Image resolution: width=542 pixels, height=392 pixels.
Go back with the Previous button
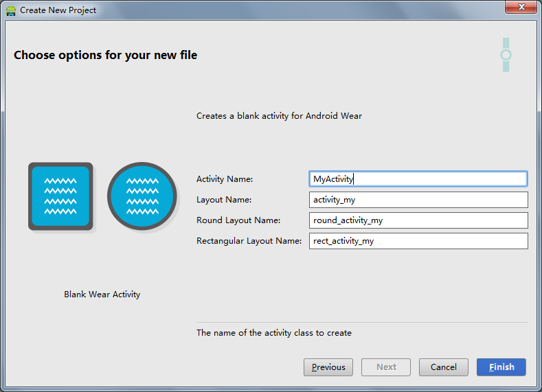pos(328,367)
